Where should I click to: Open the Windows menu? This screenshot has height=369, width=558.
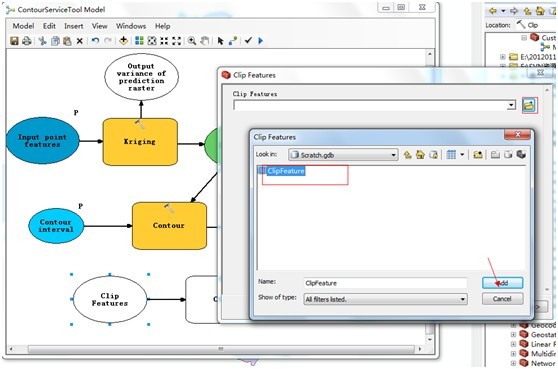tap(131, 26)
